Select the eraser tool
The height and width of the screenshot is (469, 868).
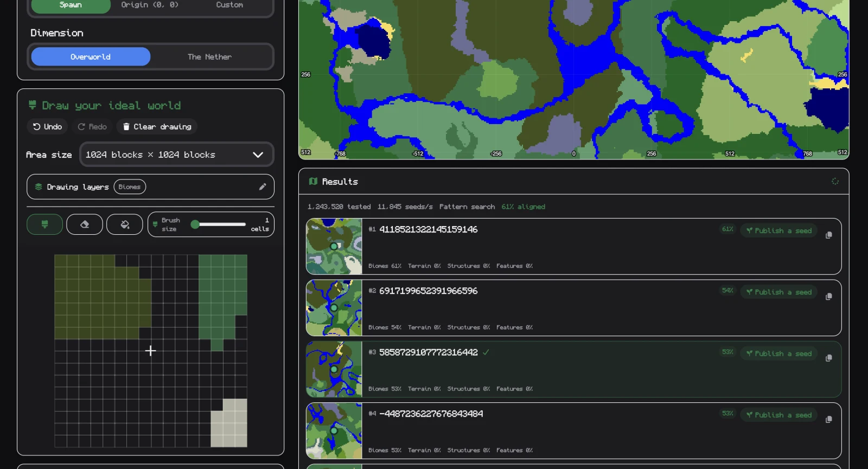[x=85, y=224]
